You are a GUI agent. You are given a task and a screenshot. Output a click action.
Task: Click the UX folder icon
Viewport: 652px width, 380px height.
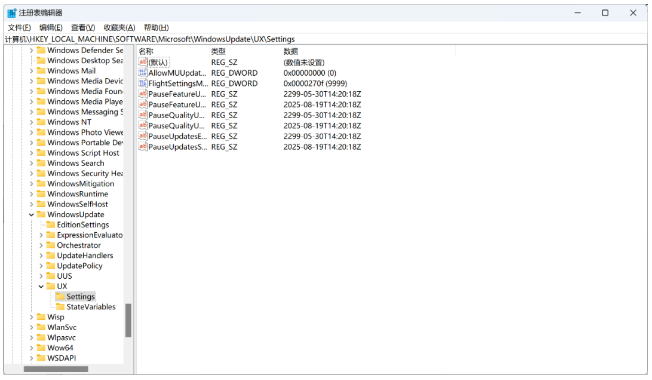[x=51, y=286]
